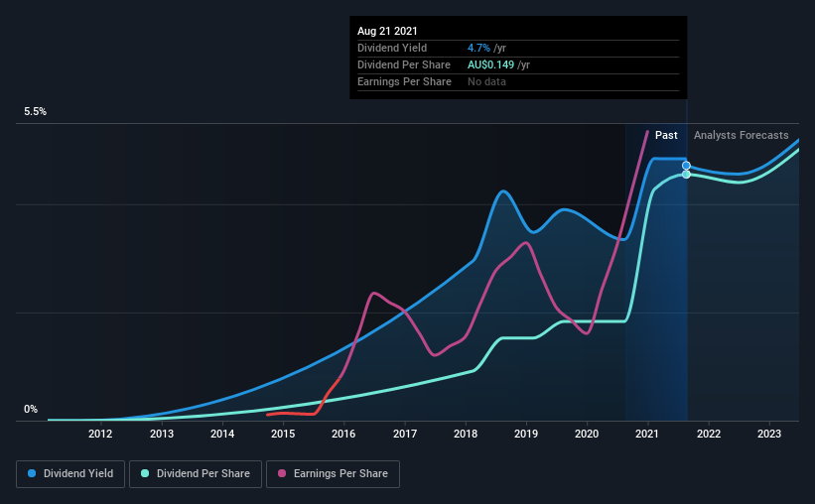Click the pink Earnings Per Share legend dot

(282, 473)
